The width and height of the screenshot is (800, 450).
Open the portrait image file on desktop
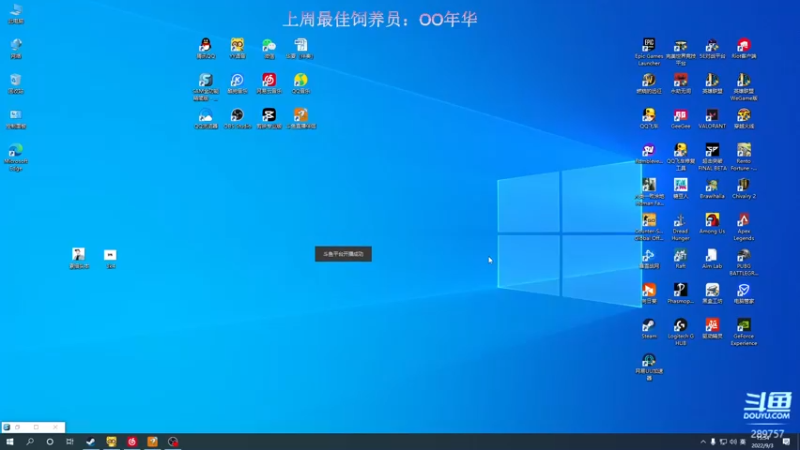(x=79, y=258)
